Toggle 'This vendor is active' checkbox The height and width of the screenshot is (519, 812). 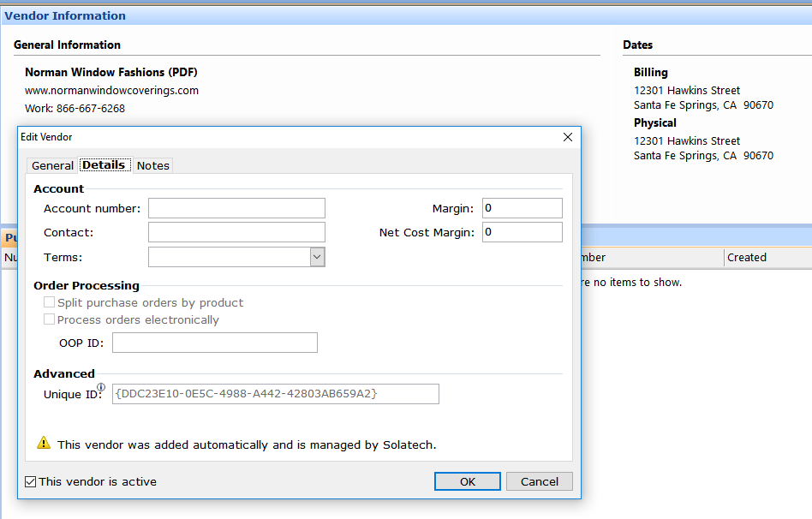coord(31,481)
